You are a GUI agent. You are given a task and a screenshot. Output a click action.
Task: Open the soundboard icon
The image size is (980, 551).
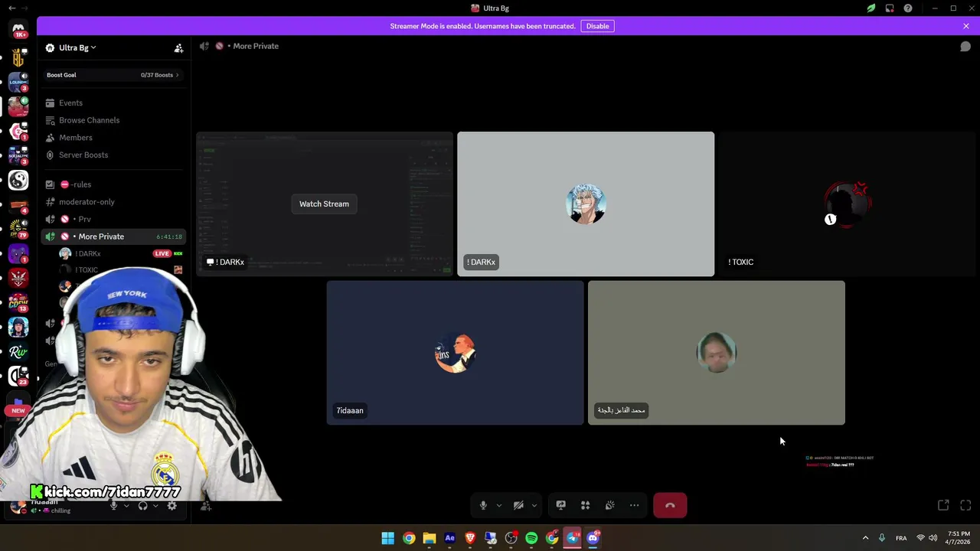tap(609, 505)
